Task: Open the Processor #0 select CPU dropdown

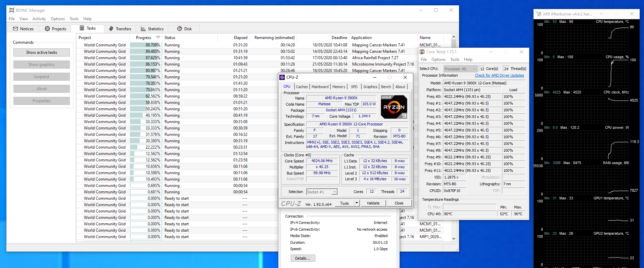Action: tap(460, 69)
